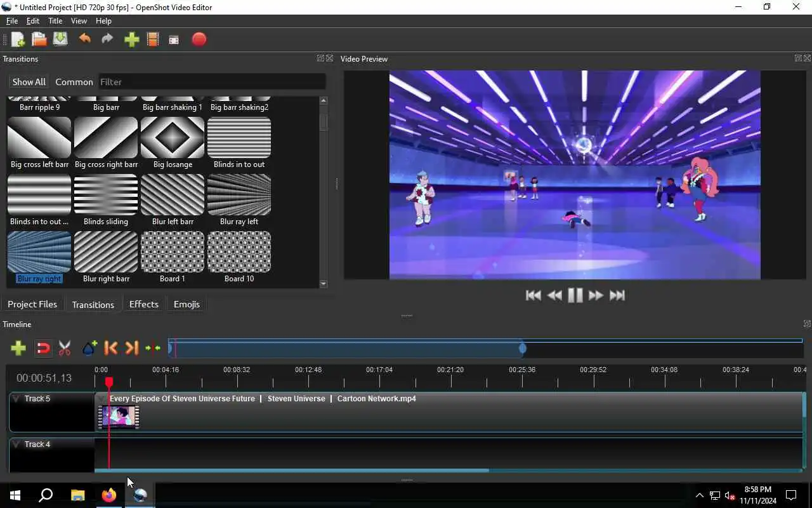Filter to Common transitions
Viewport: 812px width, 508px height.
(x=74, y=82)
